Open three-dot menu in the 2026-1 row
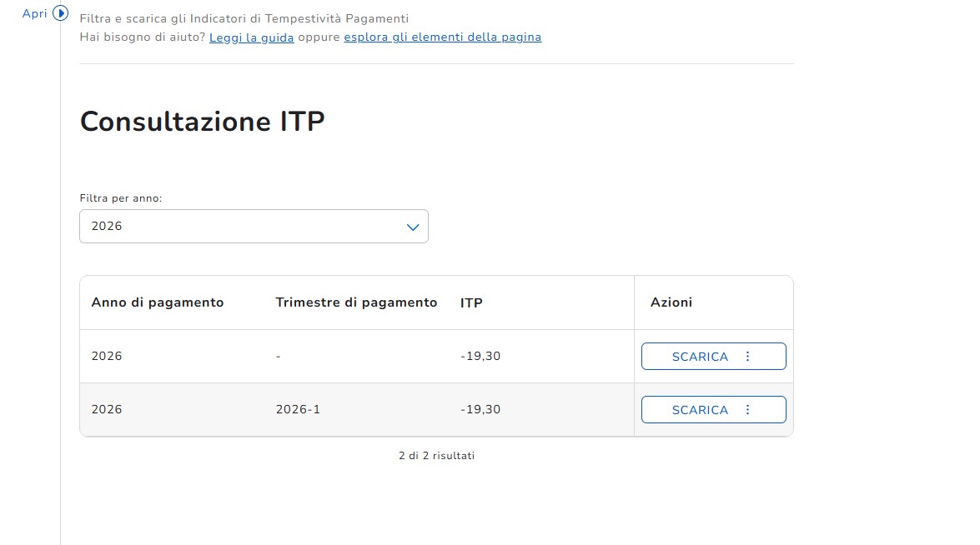The height and width of the screenshot is (545, 980). (747, 410)
